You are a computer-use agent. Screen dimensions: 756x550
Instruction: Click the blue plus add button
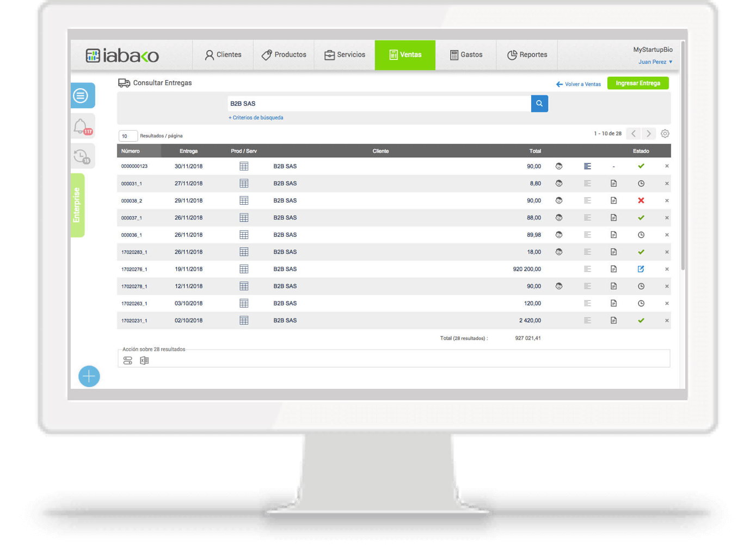pyautogui.click(x=89, y=376)
